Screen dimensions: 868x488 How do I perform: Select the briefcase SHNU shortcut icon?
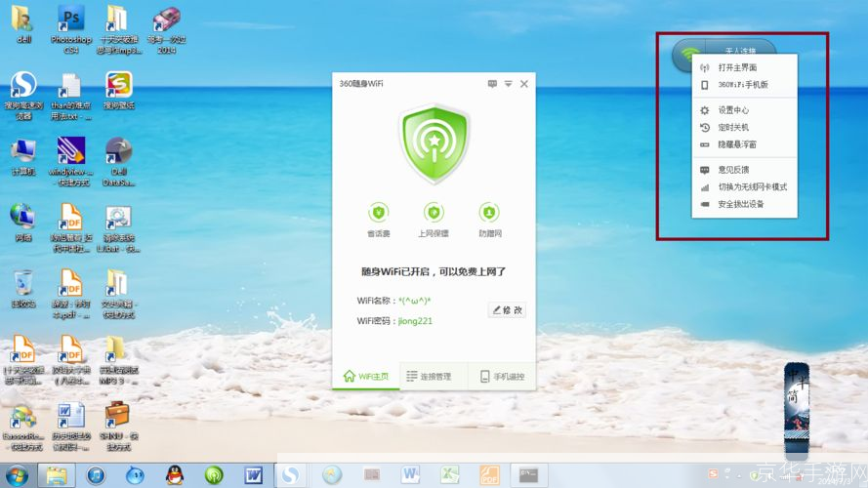tap(118, 427)
